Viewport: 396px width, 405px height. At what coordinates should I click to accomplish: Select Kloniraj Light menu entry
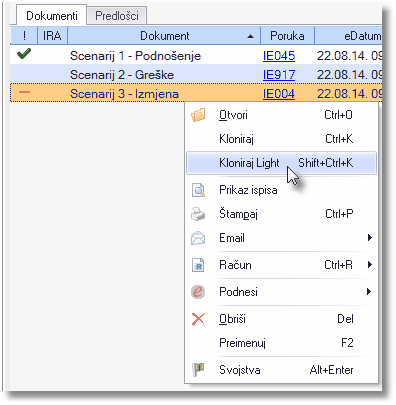pos(282,163)
